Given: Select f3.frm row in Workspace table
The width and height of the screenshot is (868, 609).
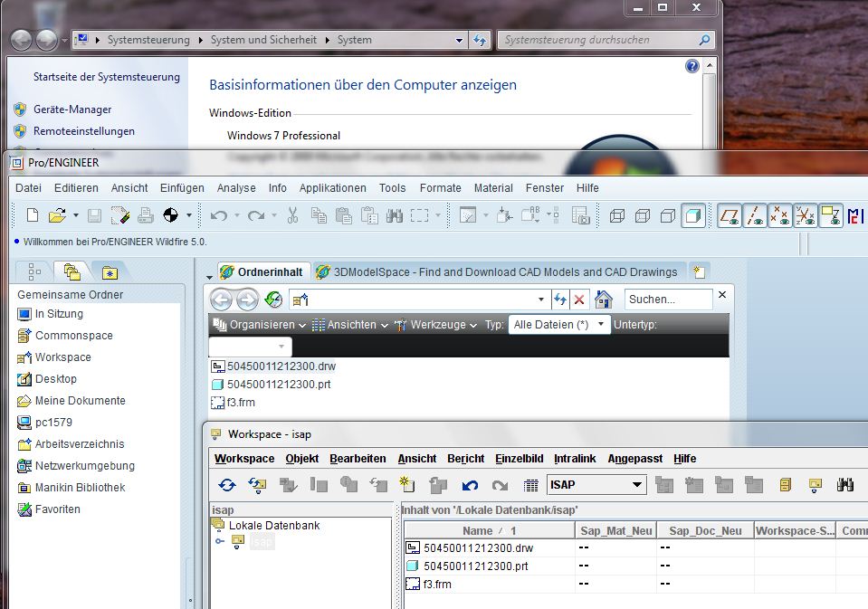Looking at the screenshot, I should pyautogui.click(x=437, y=584).
